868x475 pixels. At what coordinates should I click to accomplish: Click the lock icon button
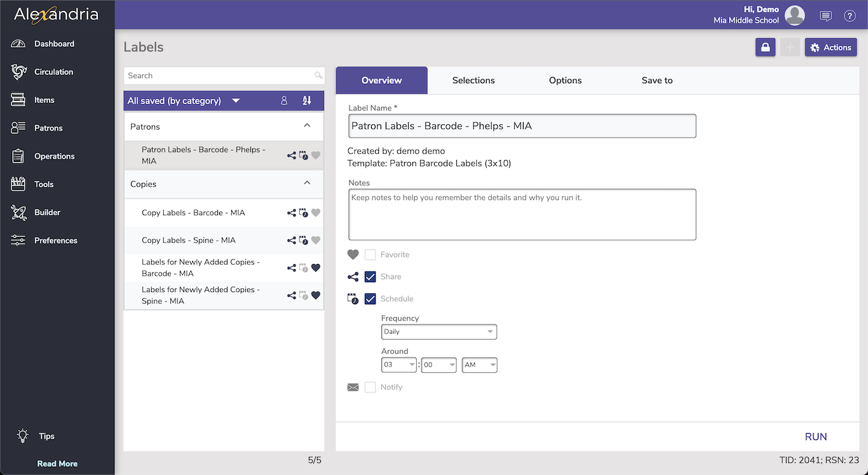(765, 48)
